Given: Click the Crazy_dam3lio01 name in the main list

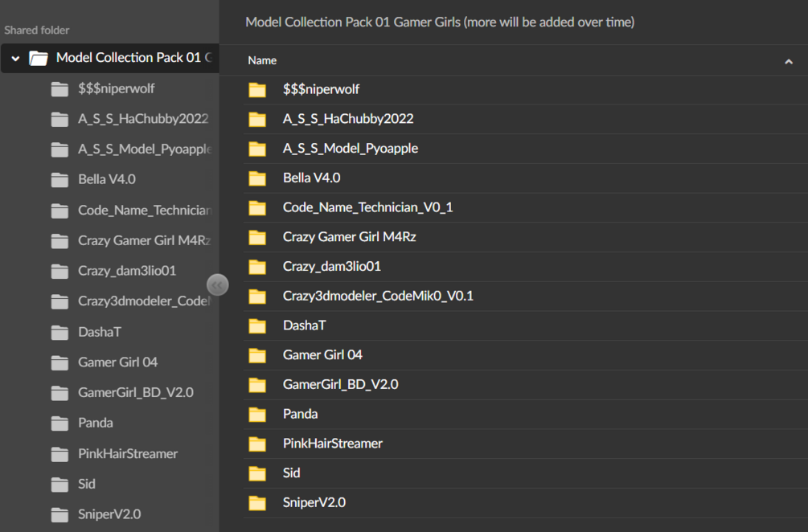Looking at the screenshot, I should tap(332, 266).
